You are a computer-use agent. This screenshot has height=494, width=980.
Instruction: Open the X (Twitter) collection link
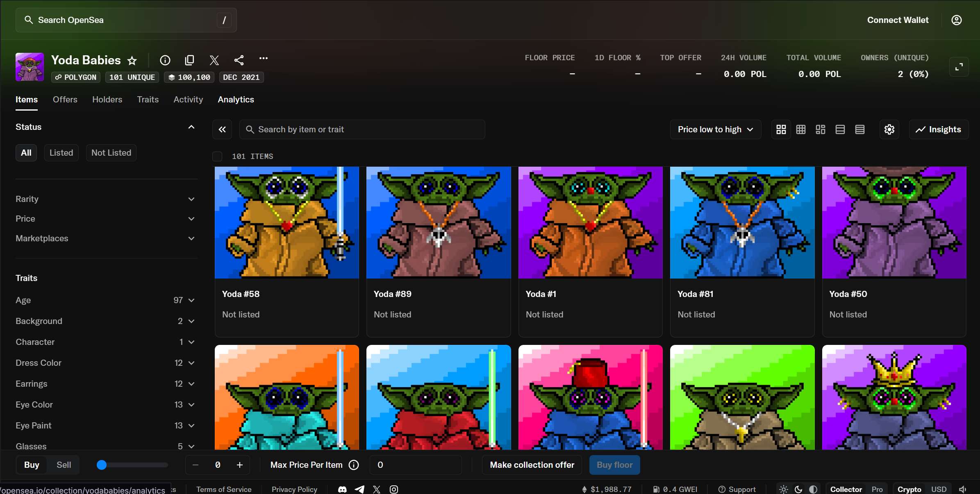(x=214, y=61)
